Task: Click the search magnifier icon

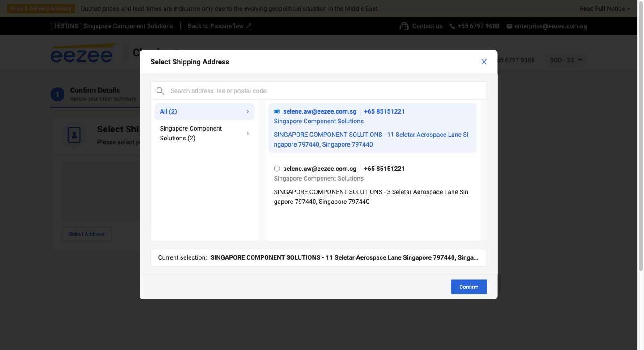Action: 160,91
